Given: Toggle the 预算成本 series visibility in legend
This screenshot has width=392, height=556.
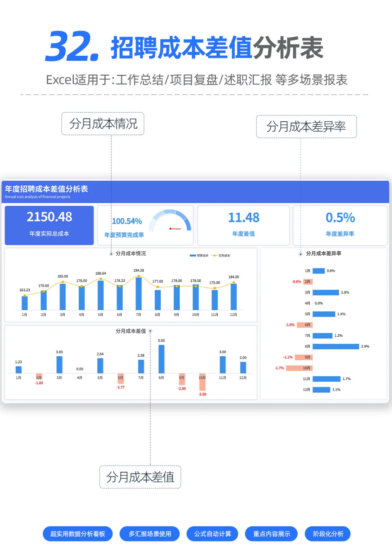Looking at the screenshot, I should (198, 255).
